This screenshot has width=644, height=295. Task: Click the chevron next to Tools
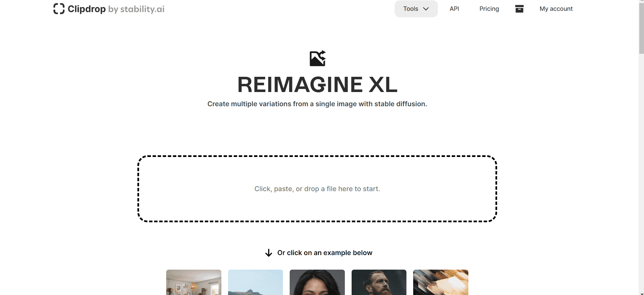pyautogui.click(x=426, y=9)
